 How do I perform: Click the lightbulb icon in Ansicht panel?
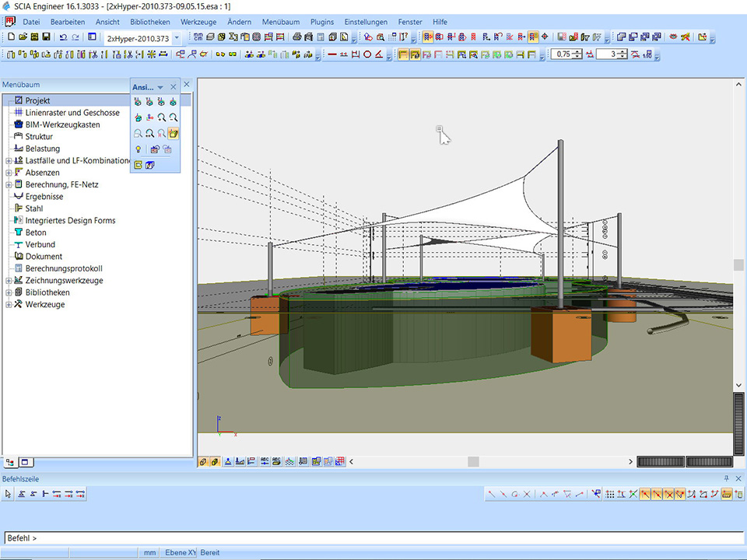(x=139, y=149)
